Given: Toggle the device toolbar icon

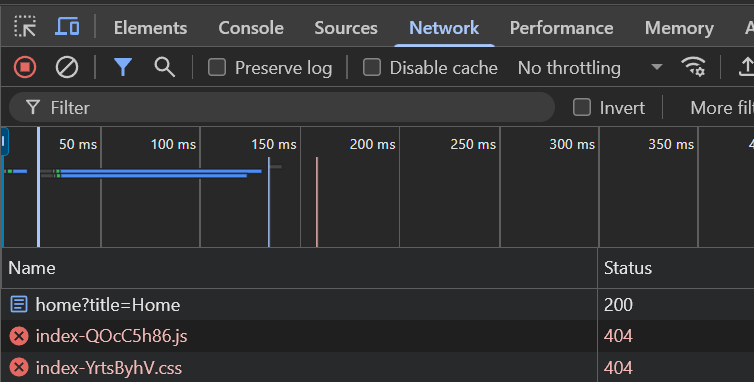Looking at the screenshot, I should pos(67,26).
